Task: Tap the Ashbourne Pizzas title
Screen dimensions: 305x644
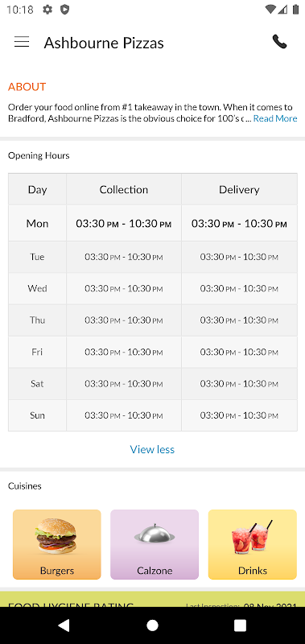Action: pos(104,43)
